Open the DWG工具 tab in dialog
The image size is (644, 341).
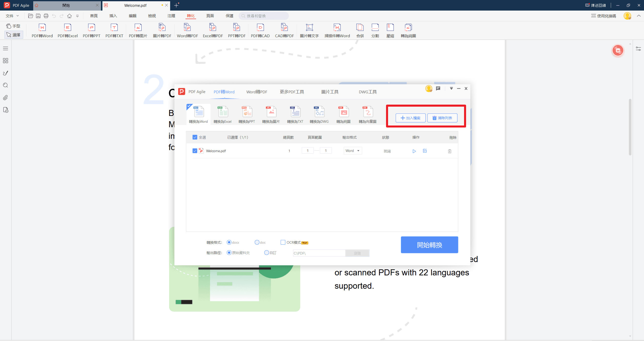point(368,92)
